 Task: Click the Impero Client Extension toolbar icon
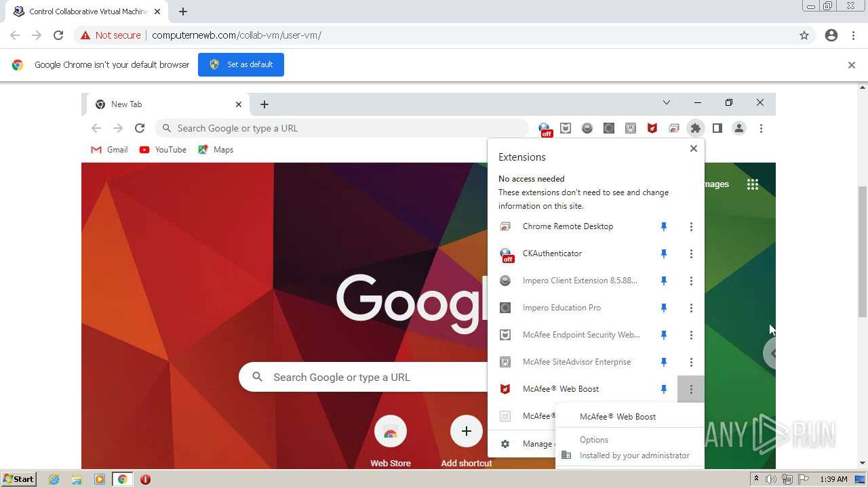tap(587, 128)
